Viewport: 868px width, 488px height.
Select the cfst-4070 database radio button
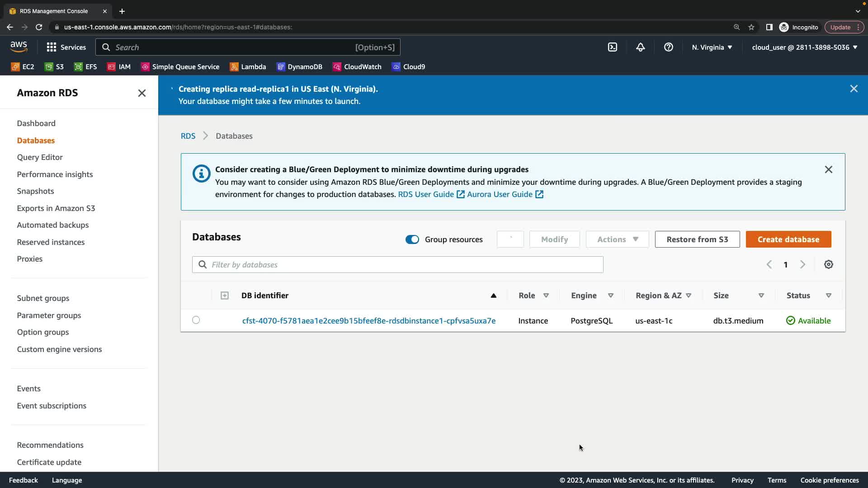[196, 320]
